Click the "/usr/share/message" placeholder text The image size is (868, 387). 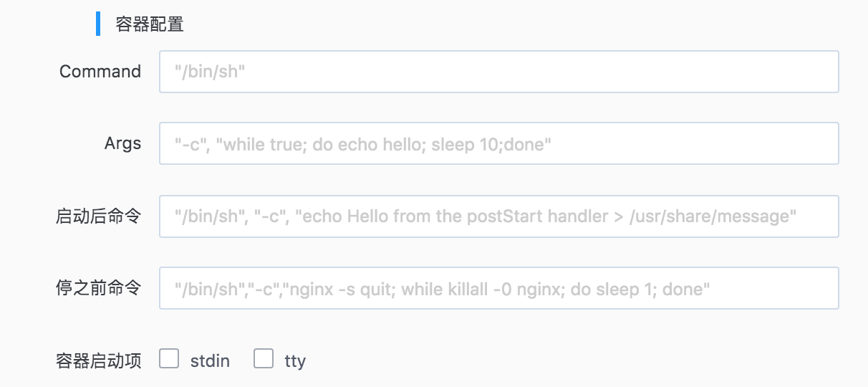(x=712, y=216)
